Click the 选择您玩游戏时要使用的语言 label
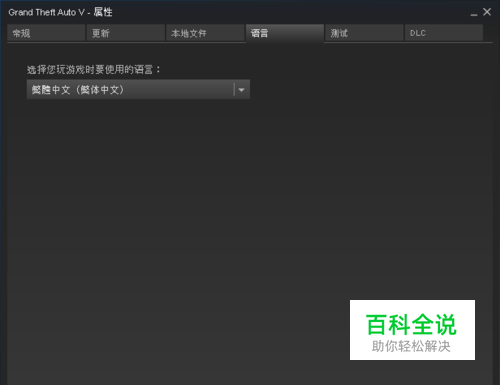Viewport: 500px width, 385px height. 94,70
